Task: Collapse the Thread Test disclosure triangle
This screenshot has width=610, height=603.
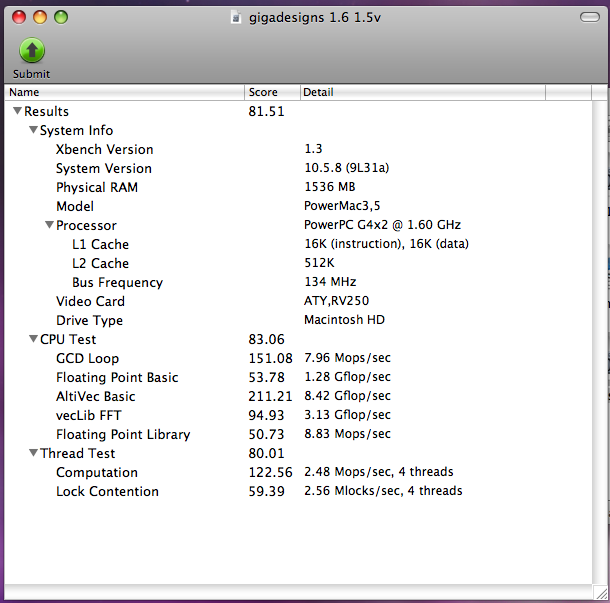Action: tap(33, 453)
